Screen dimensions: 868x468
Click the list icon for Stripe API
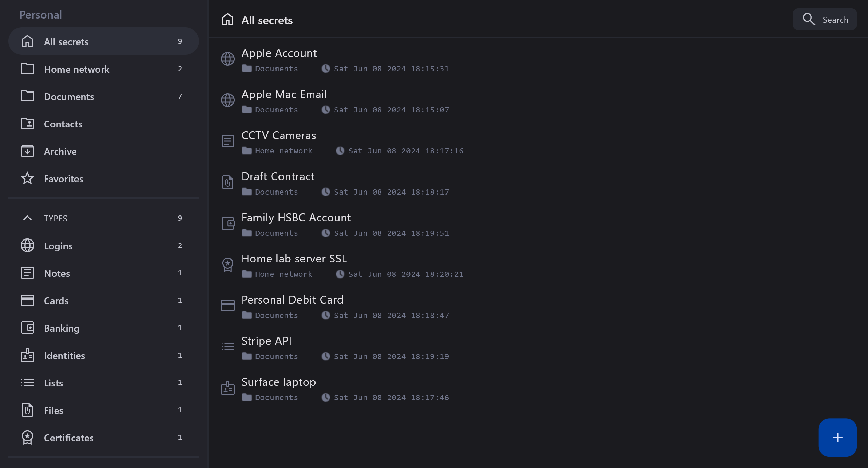(227, 347)
